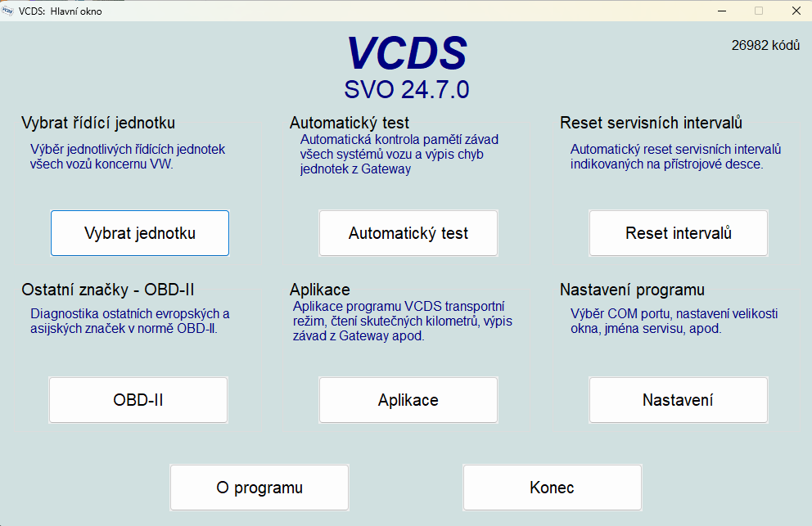Viewport: 812px width, 526px height.
Task: Open the OBD-II diagnostics button
Action: coord(138,400)
